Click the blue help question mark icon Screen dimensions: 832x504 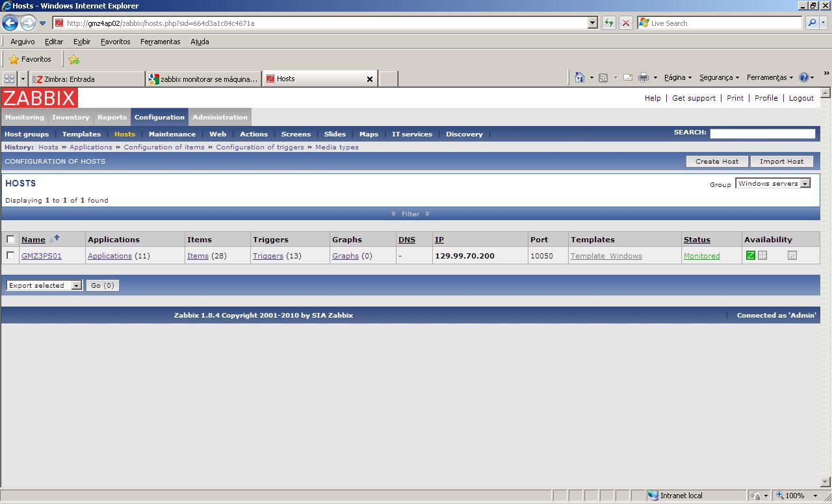[x=803, y=77]
